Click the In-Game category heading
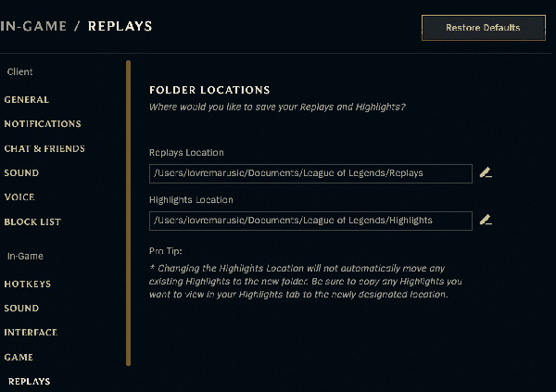The image size is (556, 392). tap(25, 256)
